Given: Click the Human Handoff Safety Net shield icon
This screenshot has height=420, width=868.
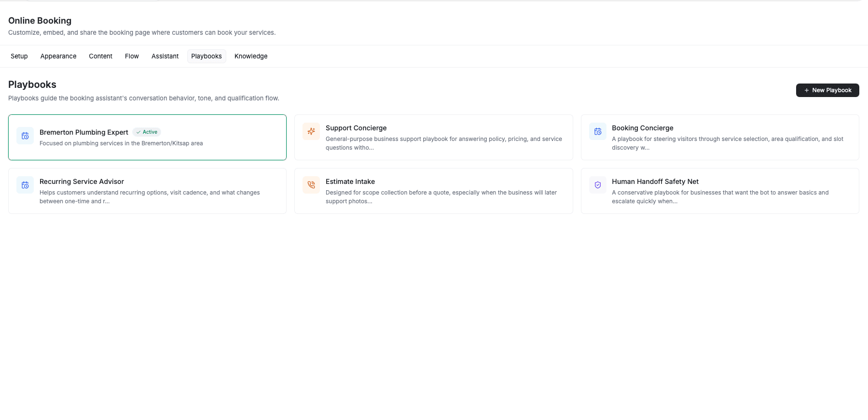Looking at the screenshot, I should tap(597, 185).
